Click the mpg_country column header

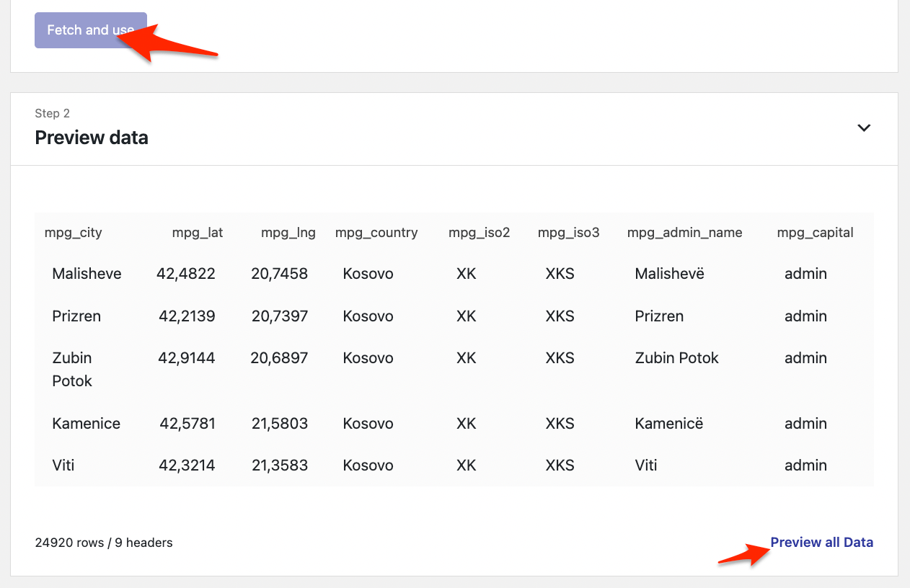pyautogui.click(x=376, y=233)
